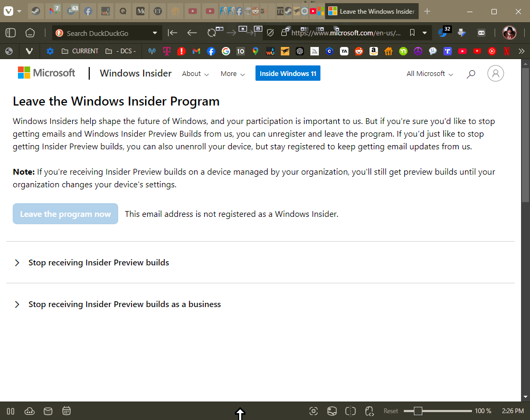Open the Netflix bookmark
530x420 pixels.
click(507, 51)
